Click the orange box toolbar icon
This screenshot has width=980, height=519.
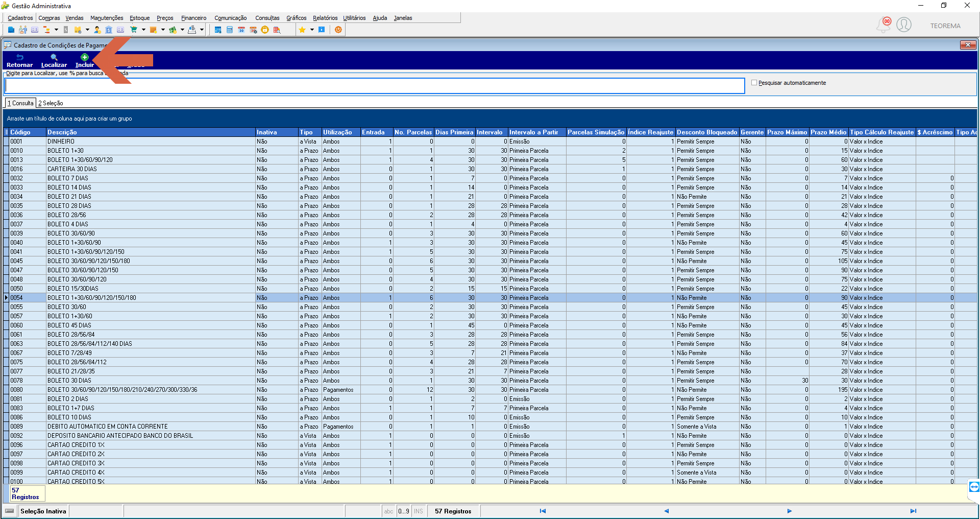[x=153, y=30]
